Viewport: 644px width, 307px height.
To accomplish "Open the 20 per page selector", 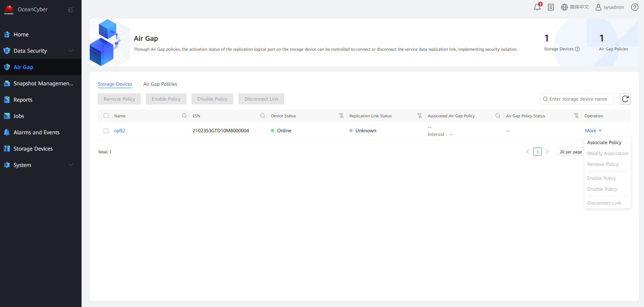I will (571, 152).
